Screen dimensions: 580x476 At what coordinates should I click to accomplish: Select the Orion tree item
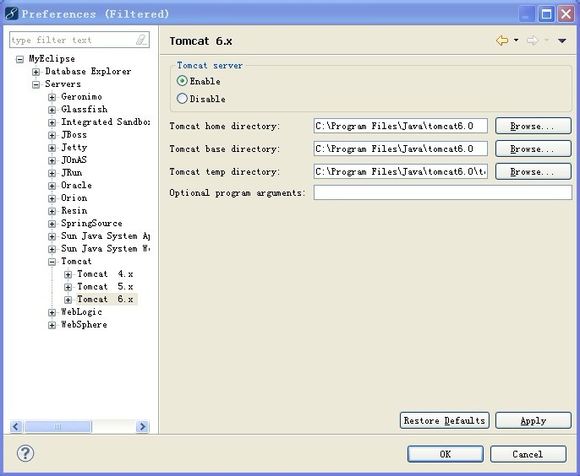74,198
